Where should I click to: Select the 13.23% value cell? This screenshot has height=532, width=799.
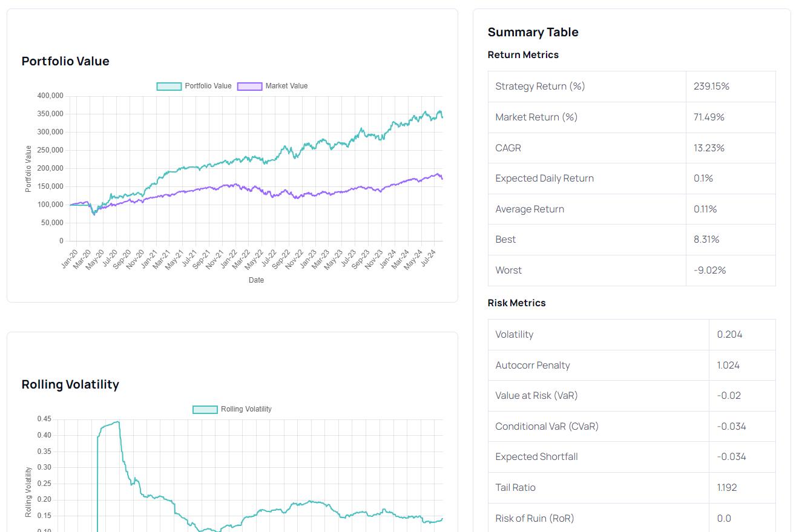731,148
